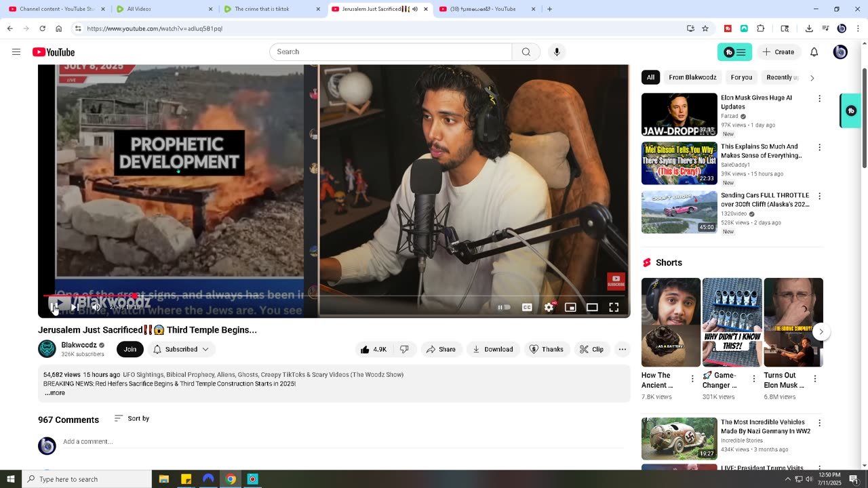The image size is (868, 488).
Task: Expand the Subscribed notification dropdown
Action: click(180, 349)
